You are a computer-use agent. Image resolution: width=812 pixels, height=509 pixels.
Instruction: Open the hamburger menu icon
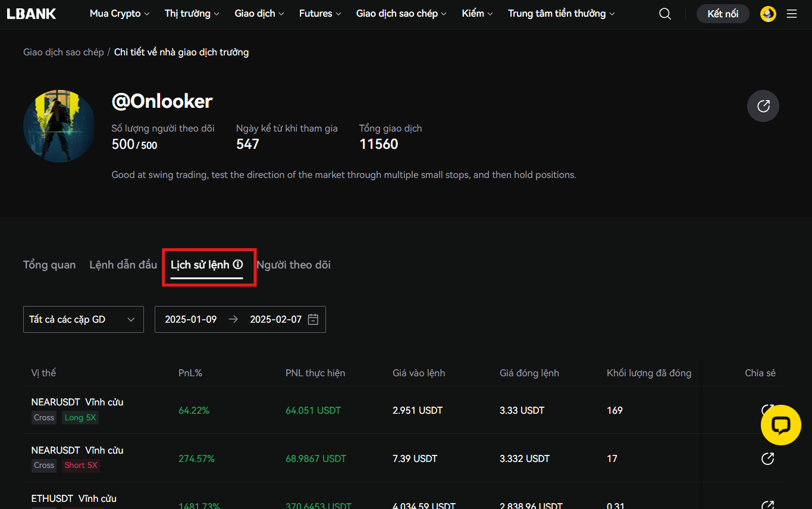click(x=792, y=14)
